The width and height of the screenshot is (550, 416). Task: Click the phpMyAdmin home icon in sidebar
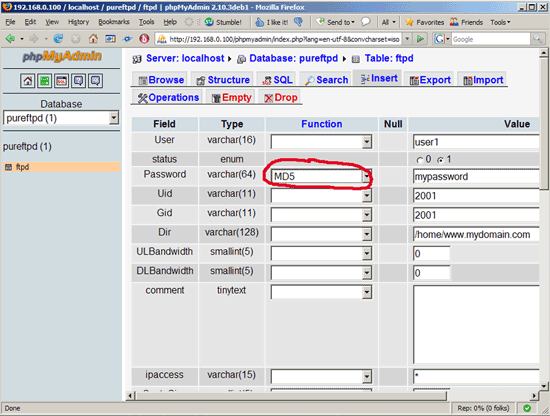click(x=27, y=81)
